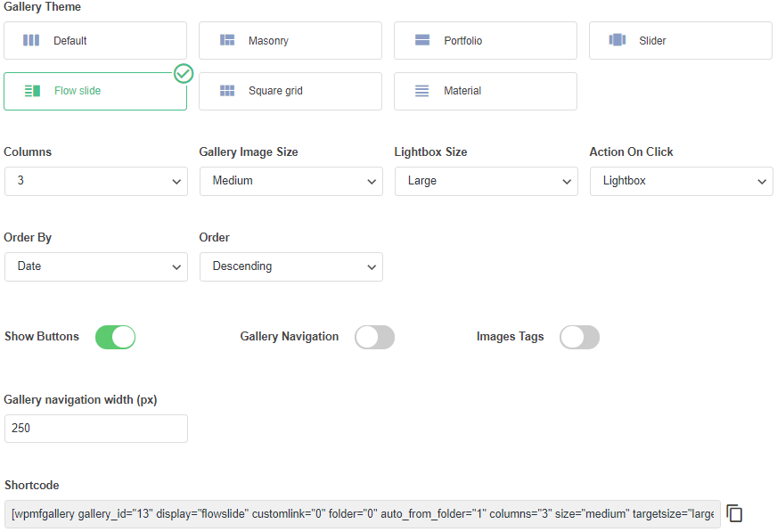Expand the Order By Date dropdown
The image size is (777, 532).
[96, 266]
